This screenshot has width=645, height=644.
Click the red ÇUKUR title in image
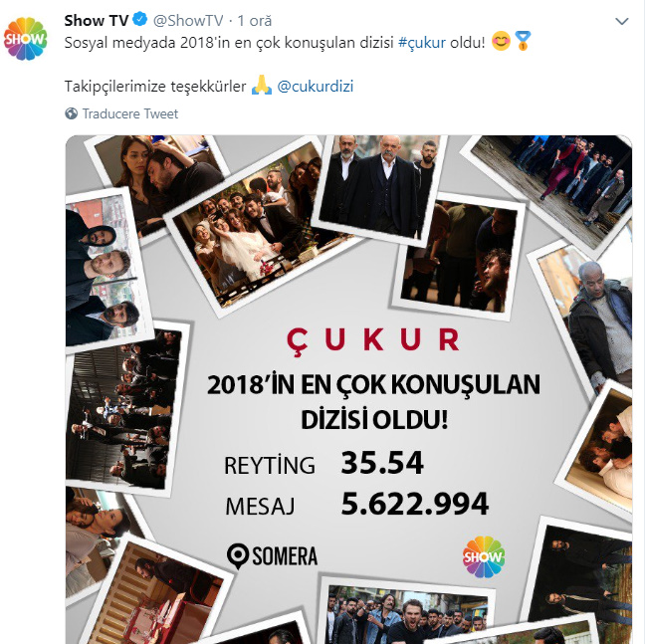(x=373, y=340)
